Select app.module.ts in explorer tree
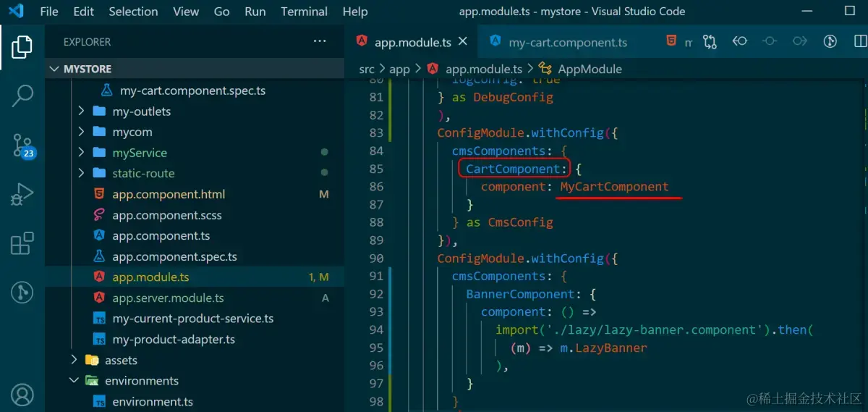The image size is (868, 412). 194,277
